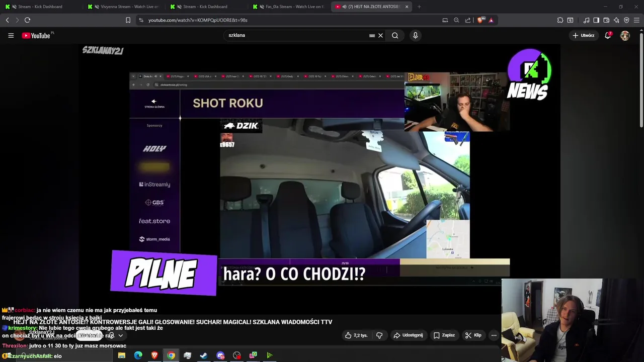Open the media control music-note icon
This screenshot has height=362, width=644.
pyautogui.click(x=586, y=20)
